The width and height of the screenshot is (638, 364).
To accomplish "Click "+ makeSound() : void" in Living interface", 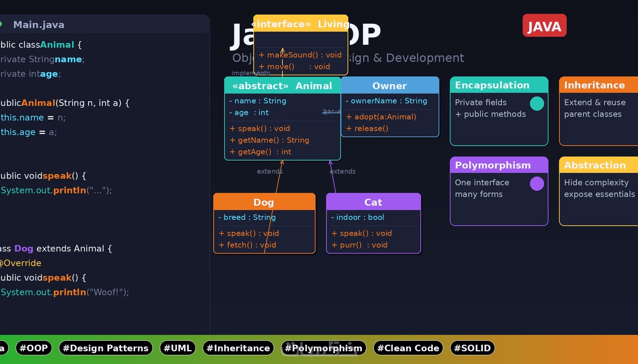I will pos(300,55).
